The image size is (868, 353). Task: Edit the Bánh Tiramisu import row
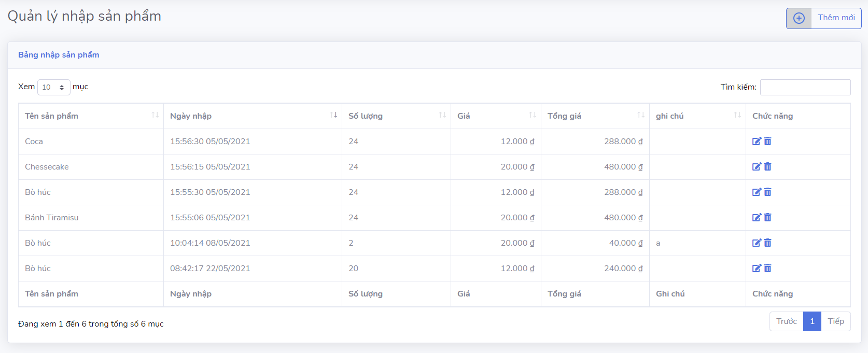[757, 217]
